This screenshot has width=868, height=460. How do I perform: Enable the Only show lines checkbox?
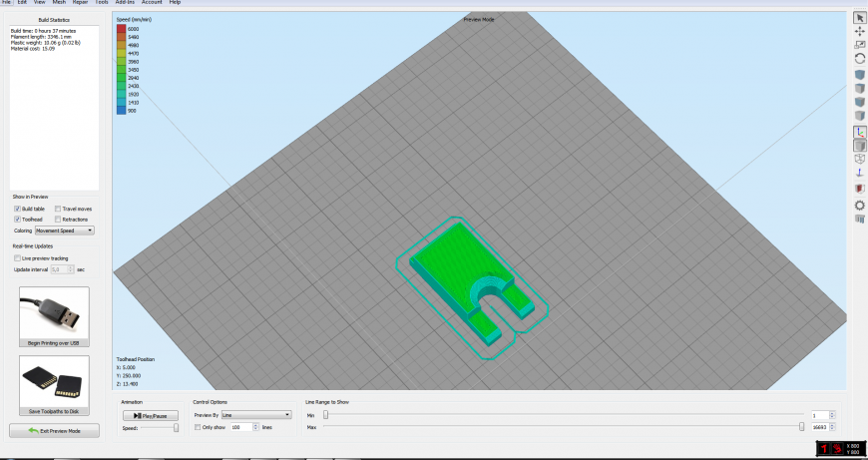(198, 427)
